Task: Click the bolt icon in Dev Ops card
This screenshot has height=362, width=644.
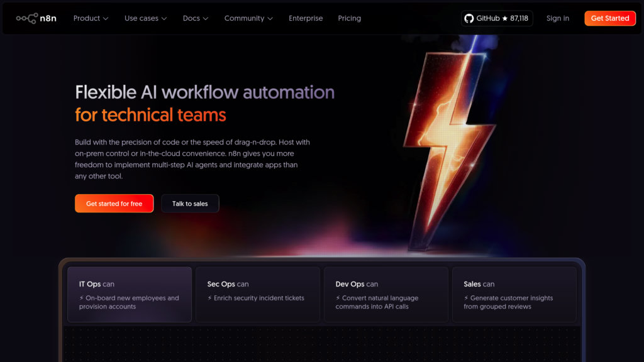Action: click(x=338, y=298)
